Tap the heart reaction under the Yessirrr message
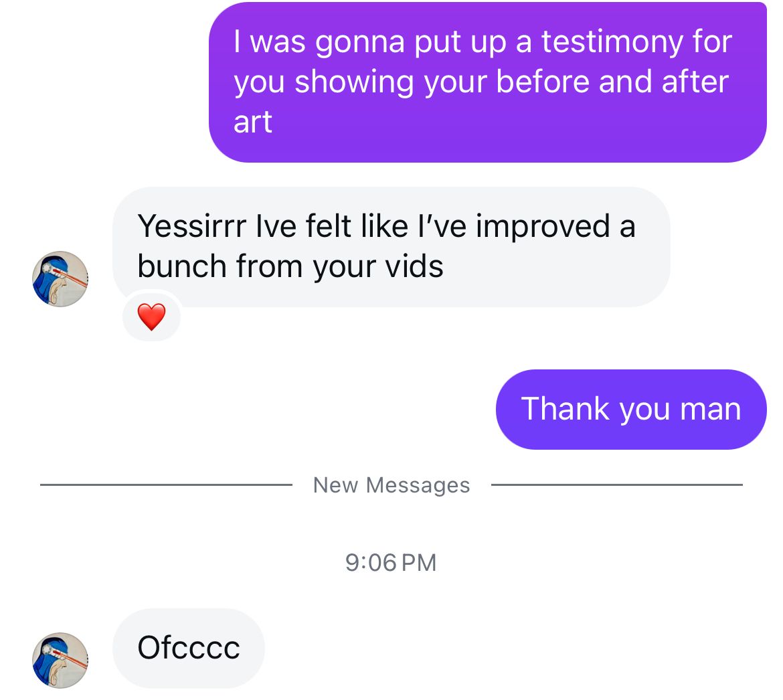783x700 pixels. pyautogui.click(x=151, y=317)
